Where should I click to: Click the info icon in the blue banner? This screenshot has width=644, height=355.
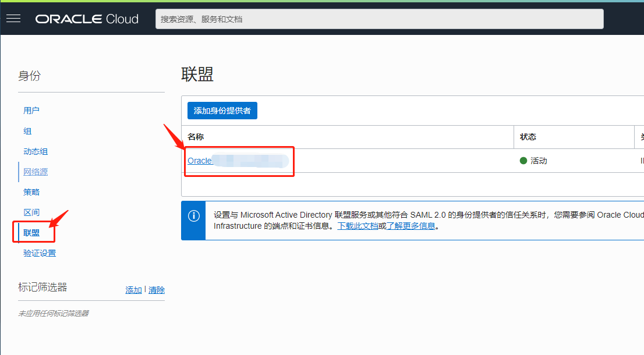click(x=193, y=215)
